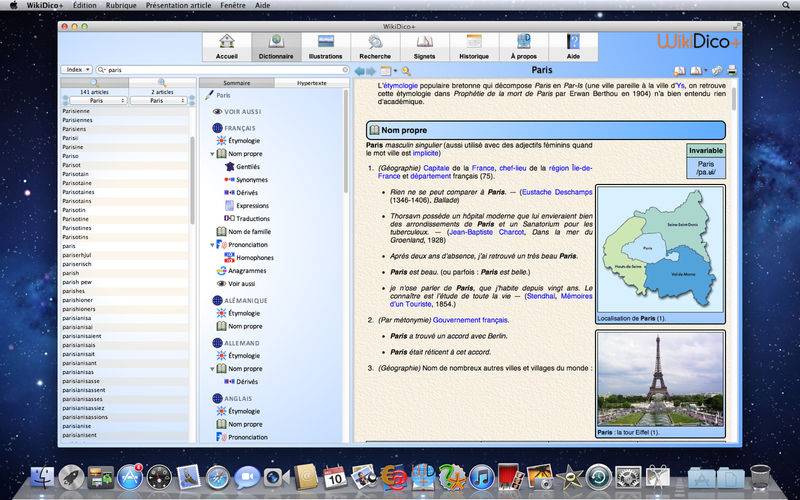Screen dimensions: 800x500
Task: Select the Dictionnaire toolbar icon
Action: click(276, 47)
